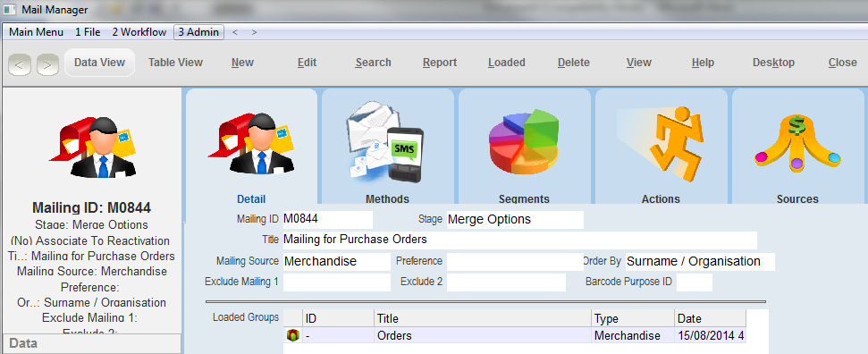
Task: Click the Exclude Mailing 1 field
Action: (x=337, y=282)
